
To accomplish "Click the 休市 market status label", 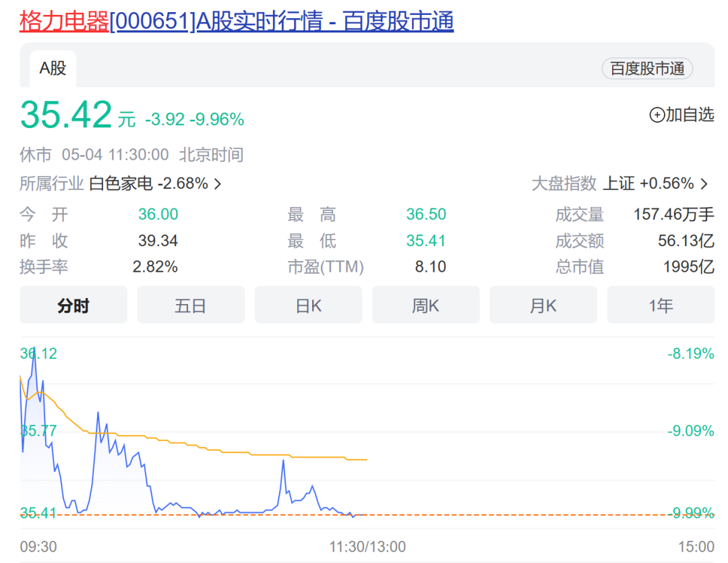I will (36, 154).
